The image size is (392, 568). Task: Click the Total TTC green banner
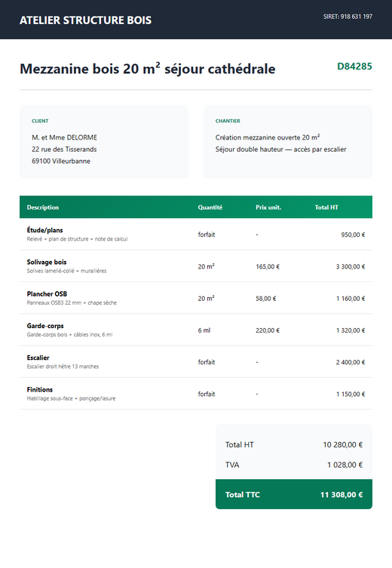coord(294,495)
